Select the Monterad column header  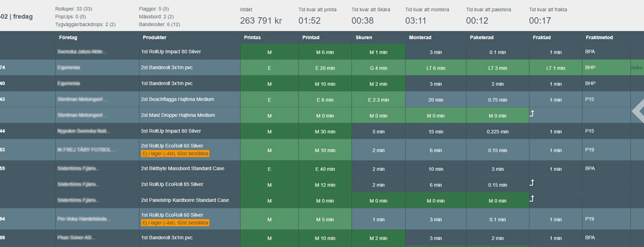[x=420, y=38]
